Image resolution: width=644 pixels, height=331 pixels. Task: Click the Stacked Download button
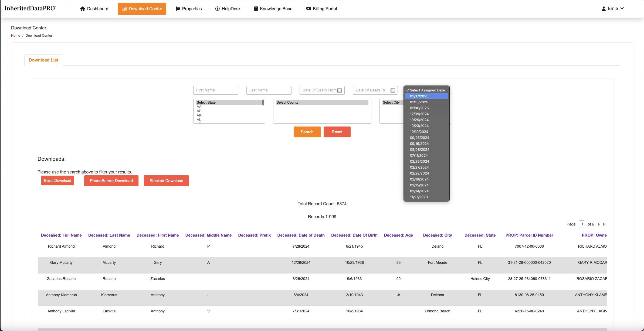tap(166, 181)
